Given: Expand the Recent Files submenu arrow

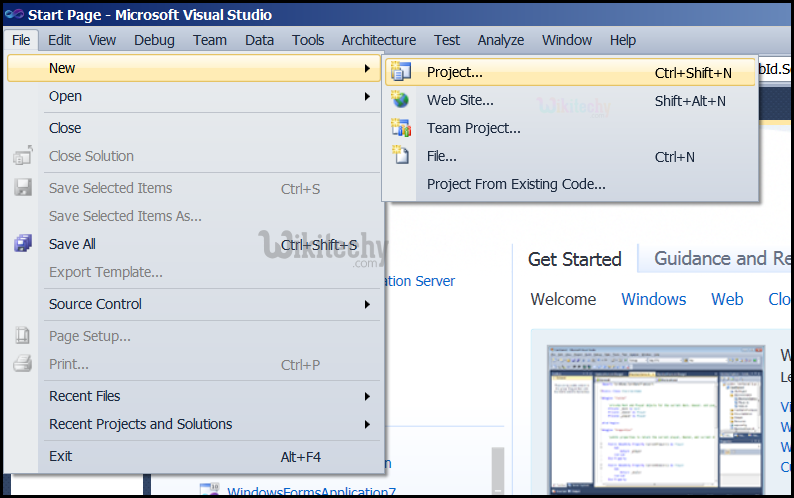Looking at the screenshot, I should coord(367,396).
